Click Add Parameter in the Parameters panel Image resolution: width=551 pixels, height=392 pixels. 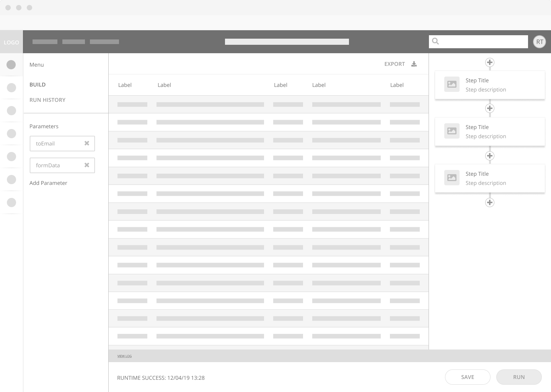coord(48,183)
